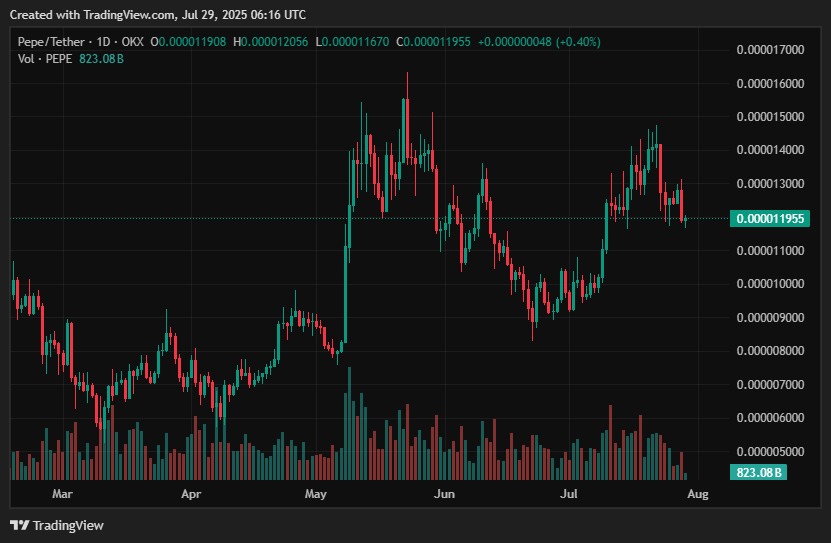This screenshot has width=831, height=543.
Task: Click the close price C0.000011955 in header
Action: 433,42
